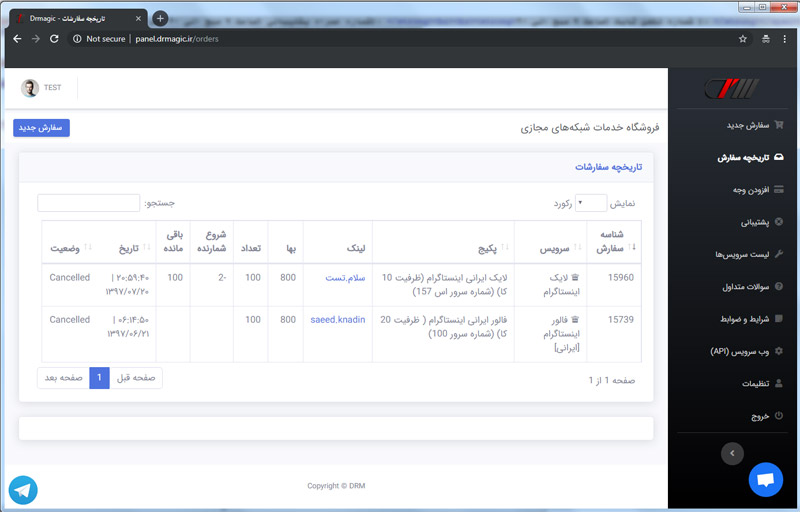Click the DRM logo in sidebar
Image resolution: width=800 pixels, height=512 pixels.
click(732, 88)
